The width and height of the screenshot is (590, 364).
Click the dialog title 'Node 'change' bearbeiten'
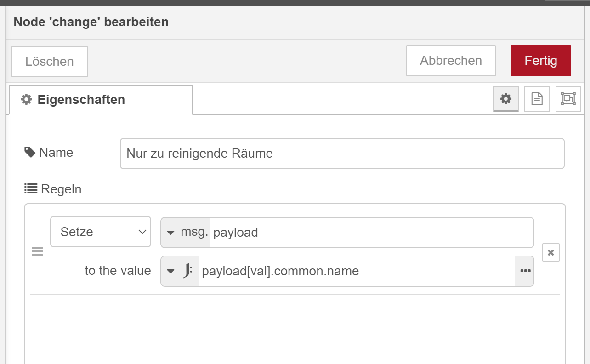pyautogui.click(x=91, y=22)
